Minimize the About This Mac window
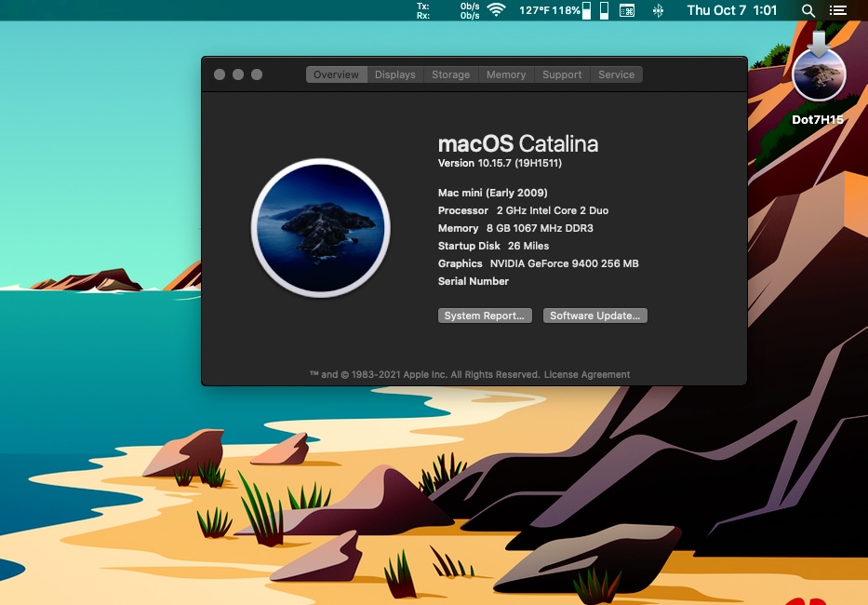868x605 pixels. point(238,74)
